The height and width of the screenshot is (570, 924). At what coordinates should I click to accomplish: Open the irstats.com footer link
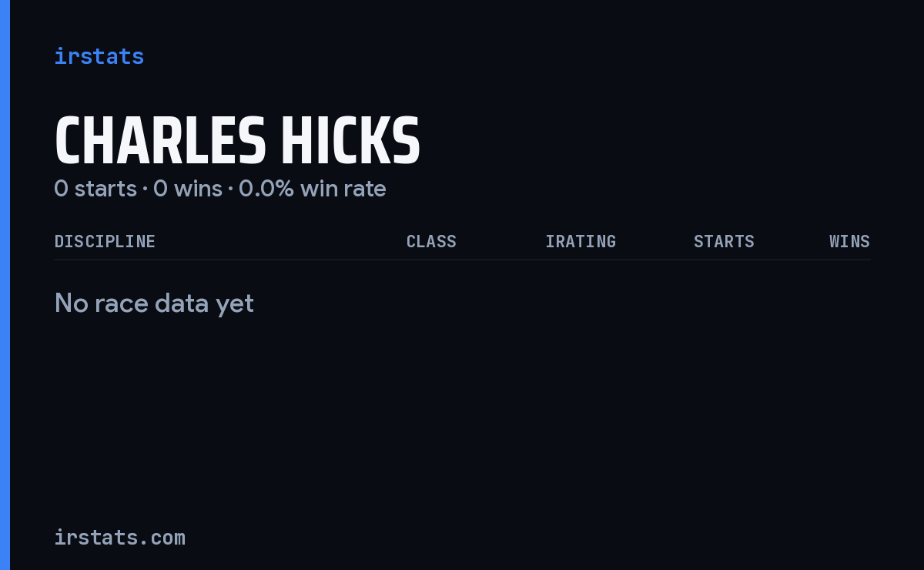(x=119, y=537)
